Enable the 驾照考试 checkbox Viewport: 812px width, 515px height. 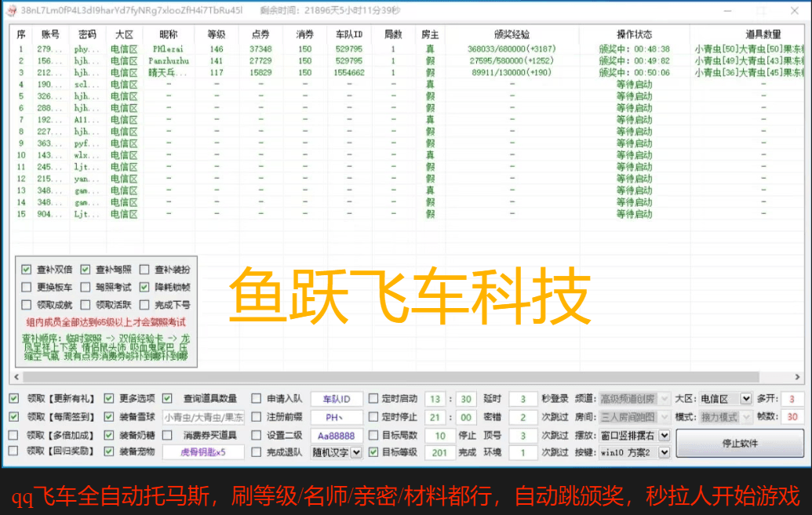click(86, 287)
